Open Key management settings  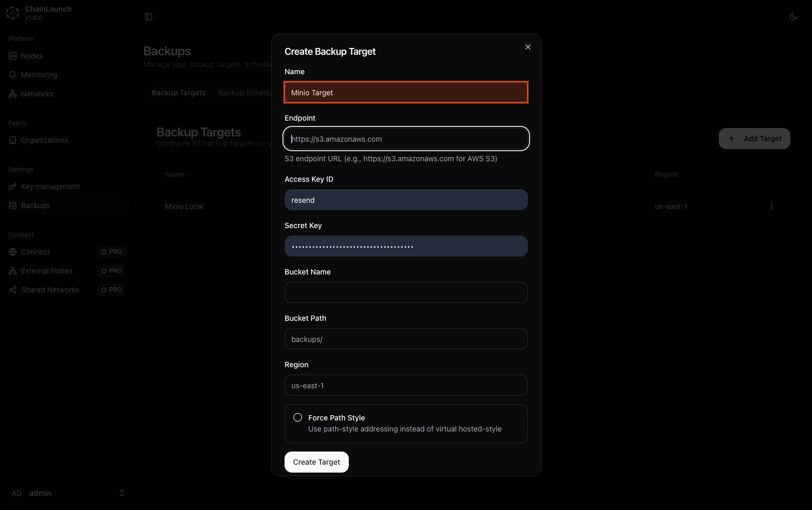(x=50, y=187)
